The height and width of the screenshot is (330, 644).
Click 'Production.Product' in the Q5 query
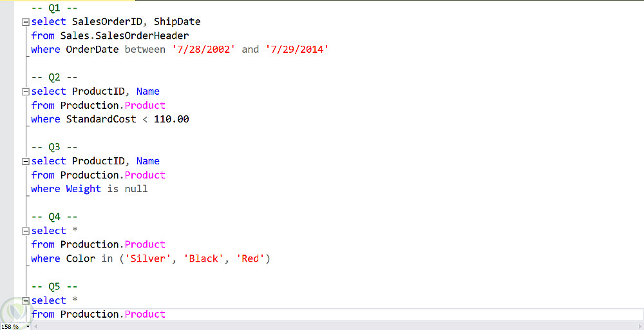pos(113,315)
